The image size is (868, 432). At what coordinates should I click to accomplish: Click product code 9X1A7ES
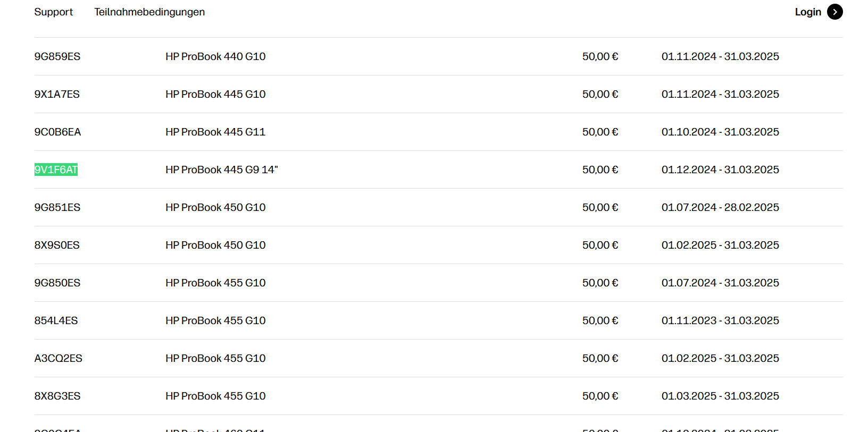point(57,94)
